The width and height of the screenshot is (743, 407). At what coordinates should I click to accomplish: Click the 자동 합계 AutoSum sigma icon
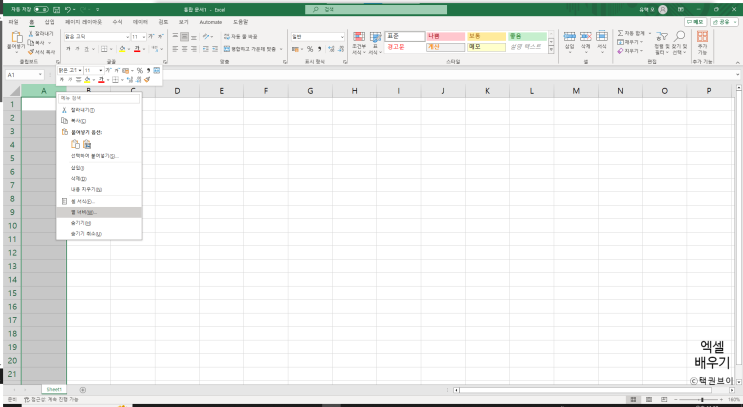[x=620, y=34]
